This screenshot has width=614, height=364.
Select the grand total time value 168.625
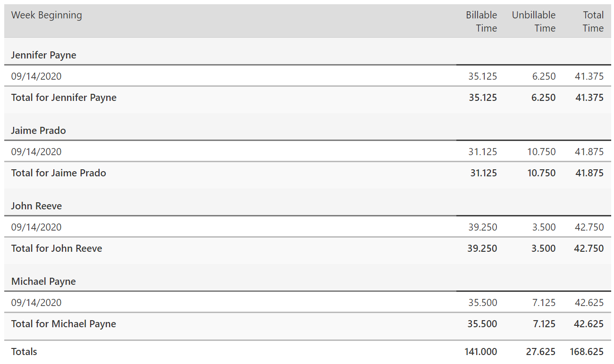pos(587,352)
